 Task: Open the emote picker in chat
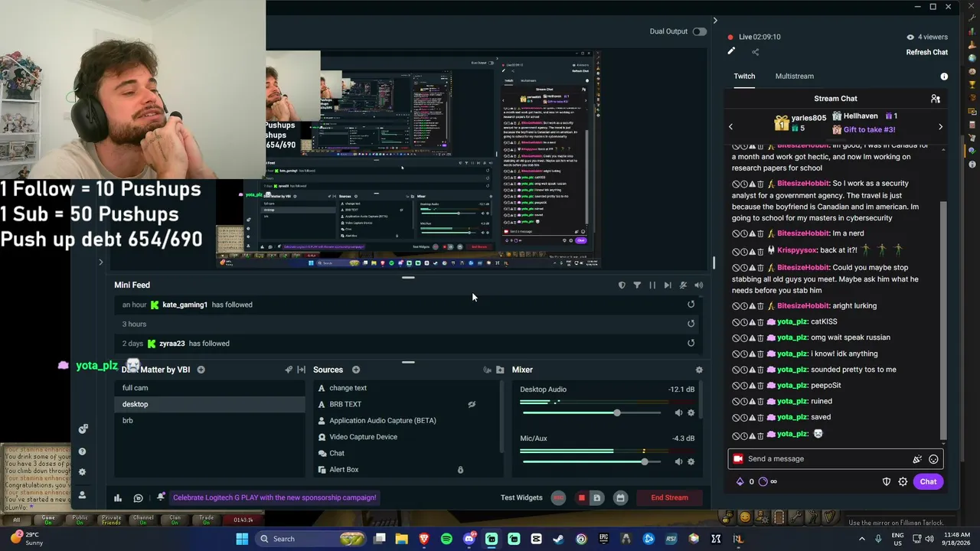[x=933, y=459]
